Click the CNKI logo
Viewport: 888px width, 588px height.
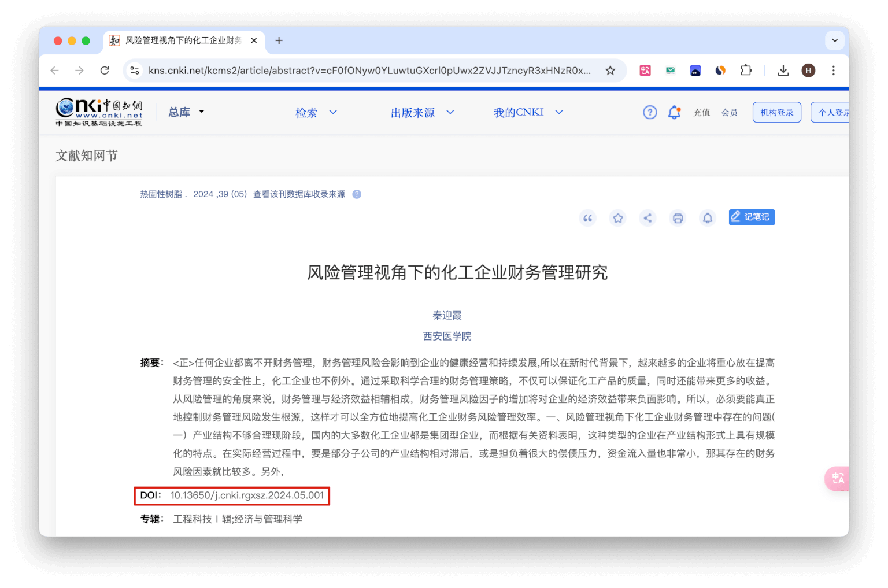coord(99,112)
